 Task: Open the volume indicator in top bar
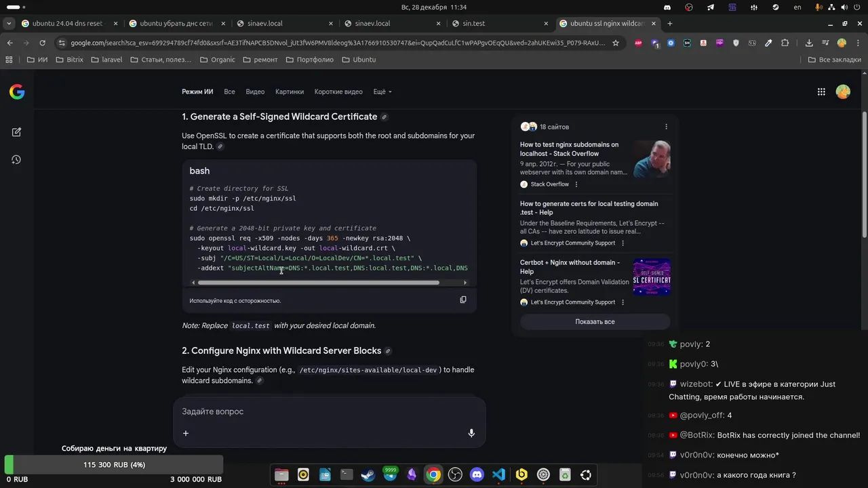(845, 7)
